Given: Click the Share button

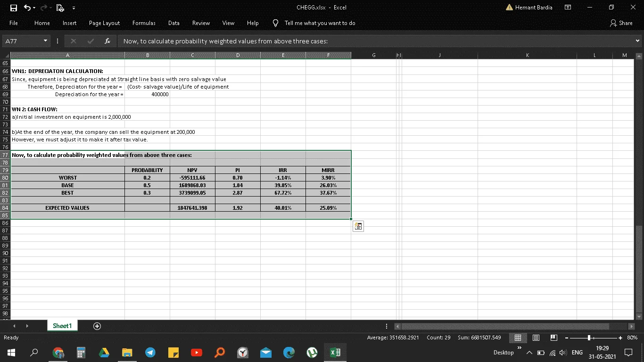Looking at the screenshot, I should tap(621, 23).
